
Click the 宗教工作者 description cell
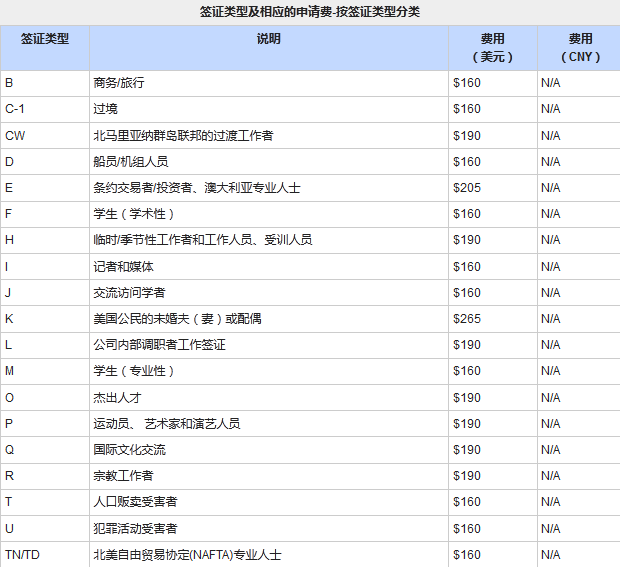(x=123, y=476)
